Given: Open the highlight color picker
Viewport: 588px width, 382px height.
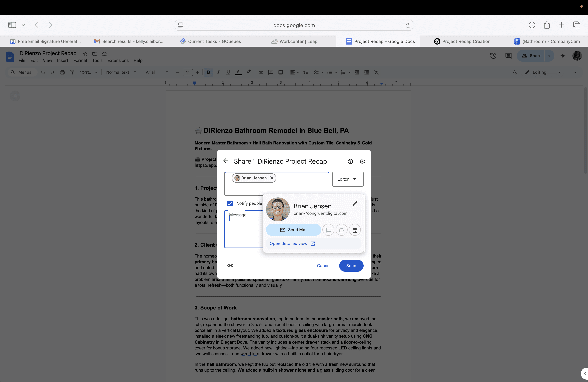Looking at the screenshot, I should pos(249,72).
